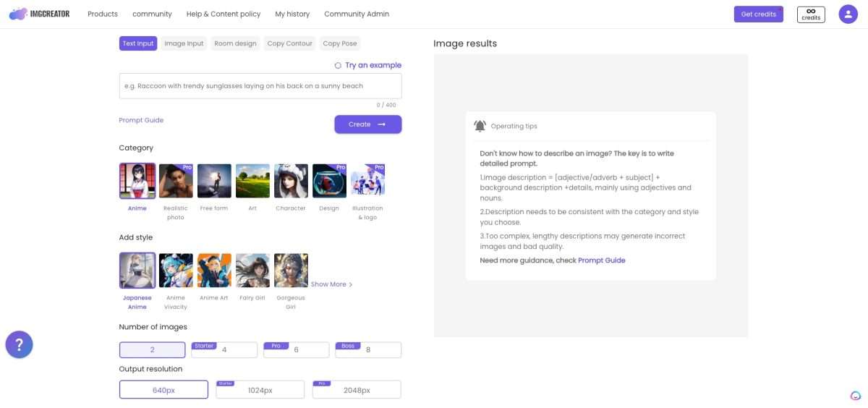Click the Create button
Viewport: 868px width, 408px height.
[367, 124]
